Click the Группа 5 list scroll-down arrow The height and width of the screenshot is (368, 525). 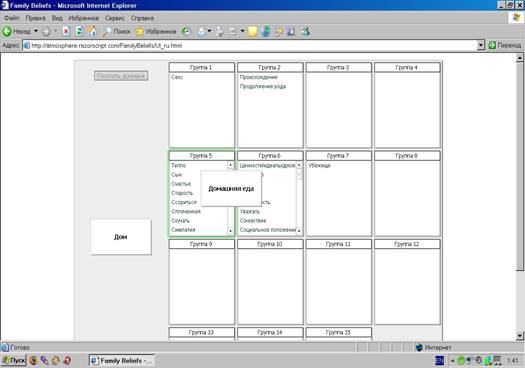coord(230,231)
